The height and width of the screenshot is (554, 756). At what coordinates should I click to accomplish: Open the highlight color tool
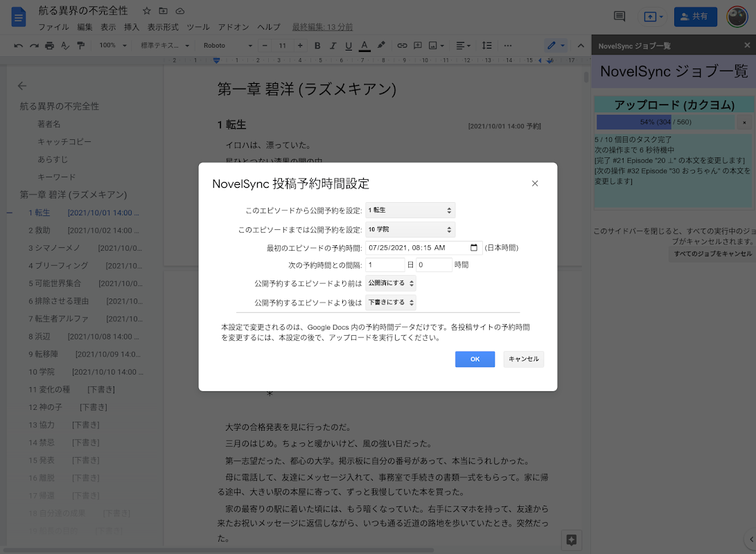point(381,45)
